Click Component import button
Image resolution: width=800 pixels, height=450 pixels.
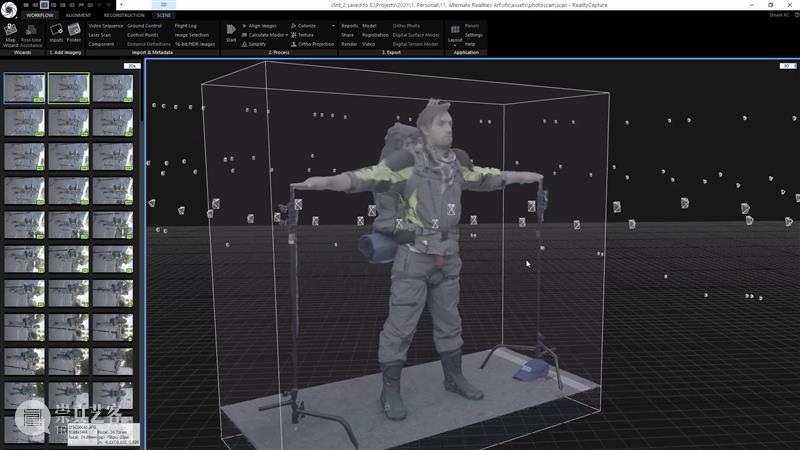pos(101,44)
